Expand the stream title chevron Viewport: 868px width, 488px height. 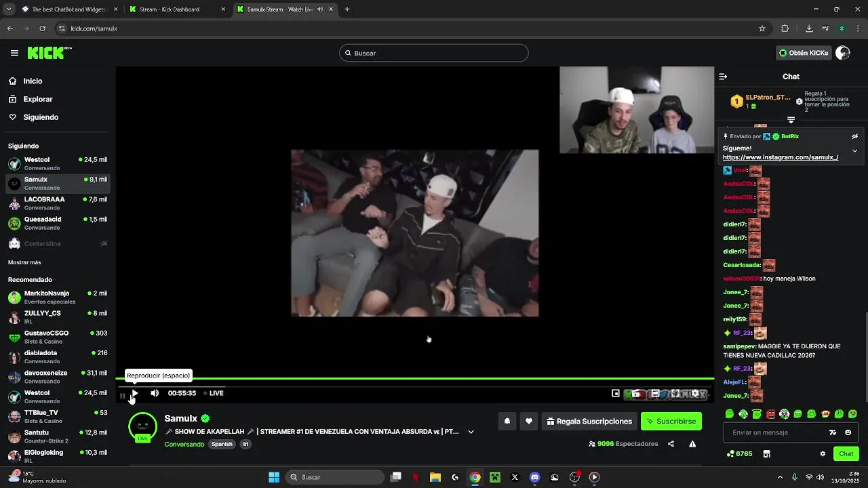(x=471, y=432)
